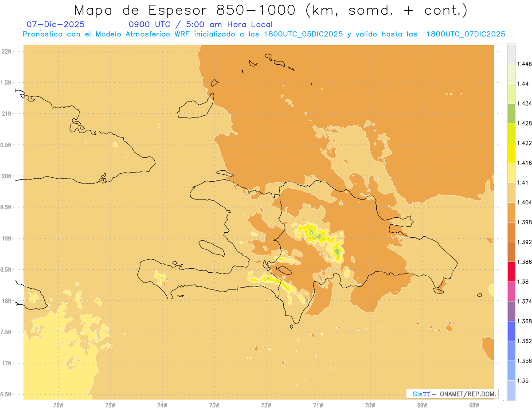The image size is (532, 411).
Task: Click the color bar value "1.38"
Action: click(x=523, y=282)
